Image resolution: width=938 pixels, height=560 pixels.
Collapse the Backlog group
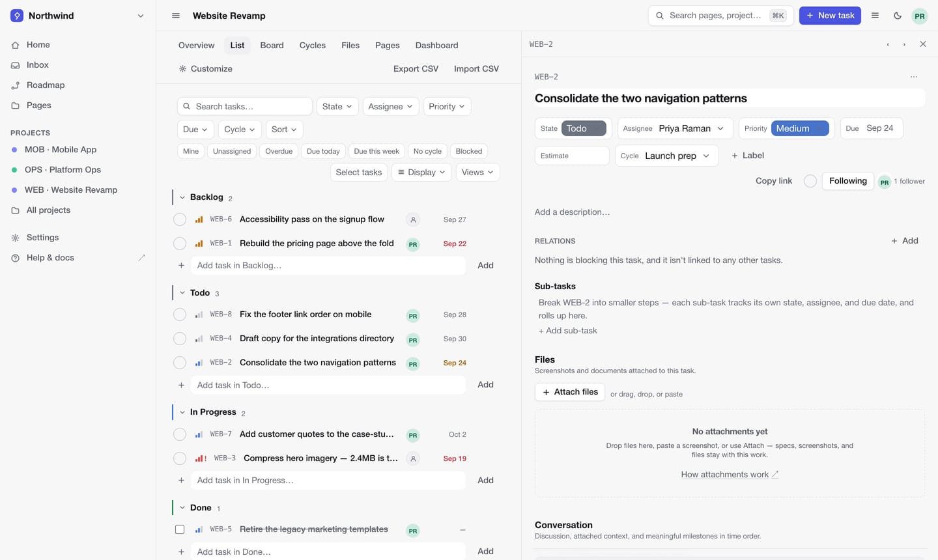click(x=182, y=197)
